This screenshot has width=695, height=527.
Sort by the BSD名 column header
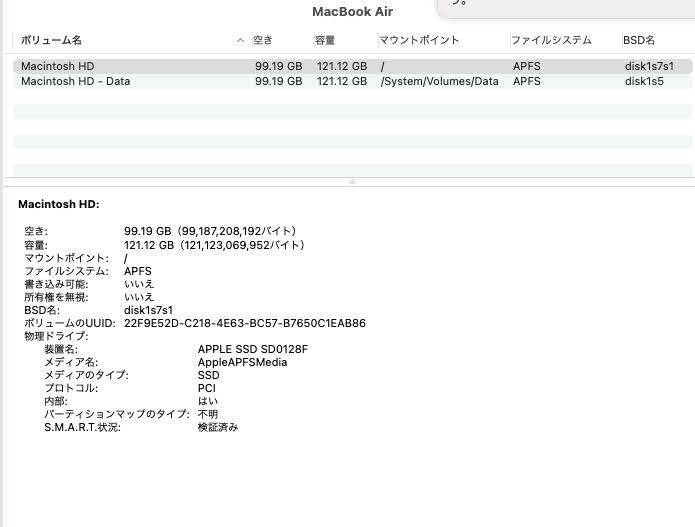coord(640,41)
